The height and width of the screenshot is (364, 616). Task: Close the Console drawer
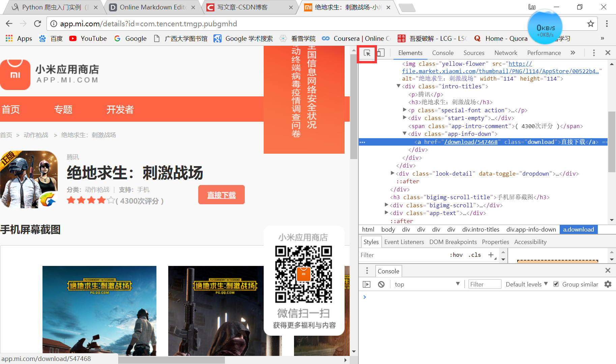(608, 270)
